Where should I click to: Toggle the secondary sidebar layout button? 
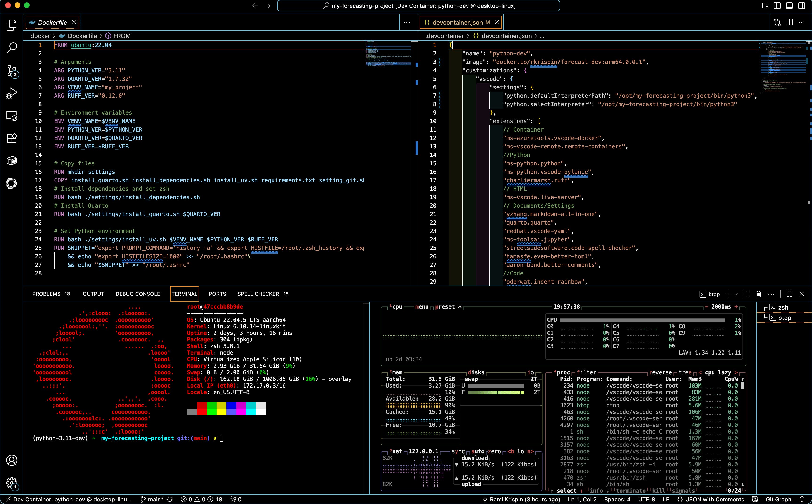[802, 6]
